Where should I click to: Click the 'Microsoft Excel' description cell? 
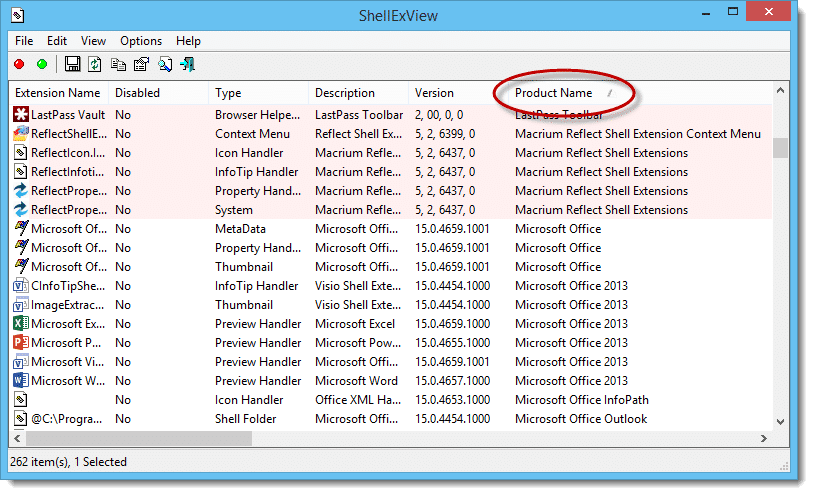tap(355, 323)
